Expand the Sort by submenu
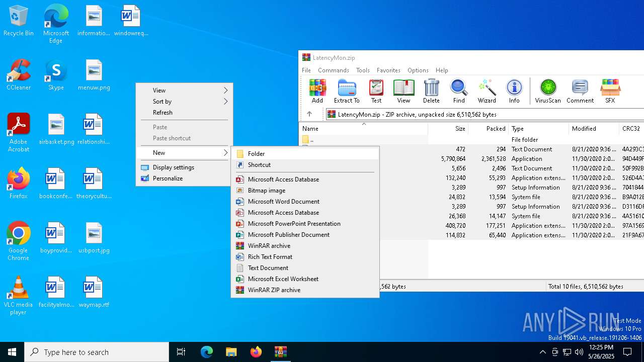This screenshot has width=644, height=362. (x=184, y=102)
